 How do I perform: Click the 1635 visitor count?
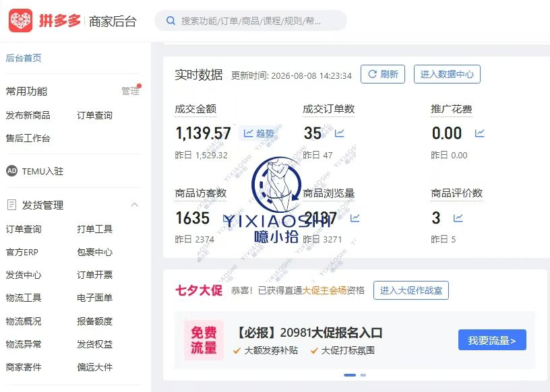tap(192, 218)
